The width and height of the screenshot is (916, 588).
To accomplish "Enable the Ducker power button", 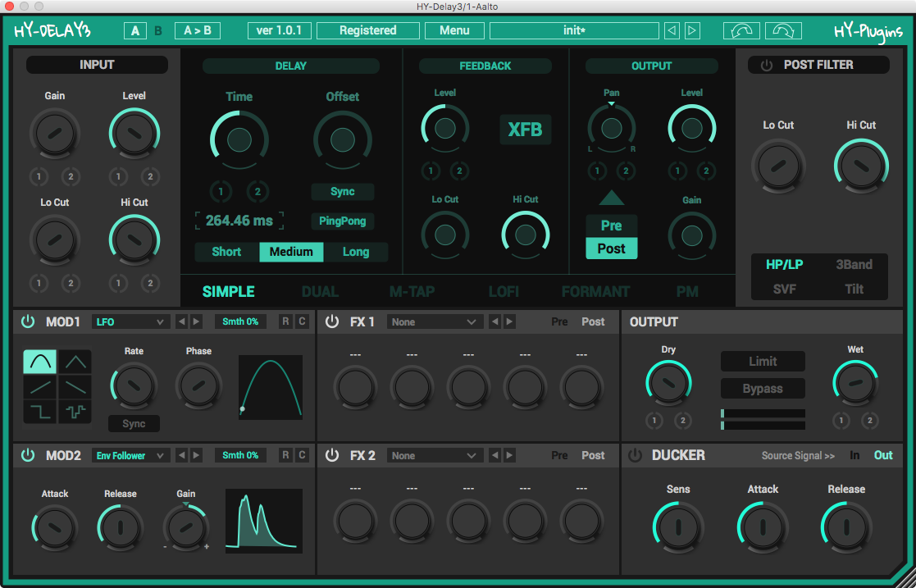I will [x=635, y=455].
